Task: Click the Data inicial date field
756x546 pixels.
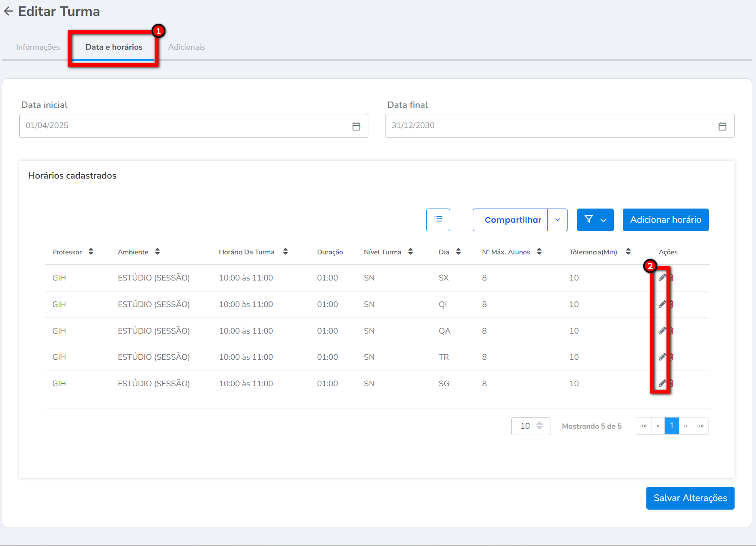Action: click(184, 126)
